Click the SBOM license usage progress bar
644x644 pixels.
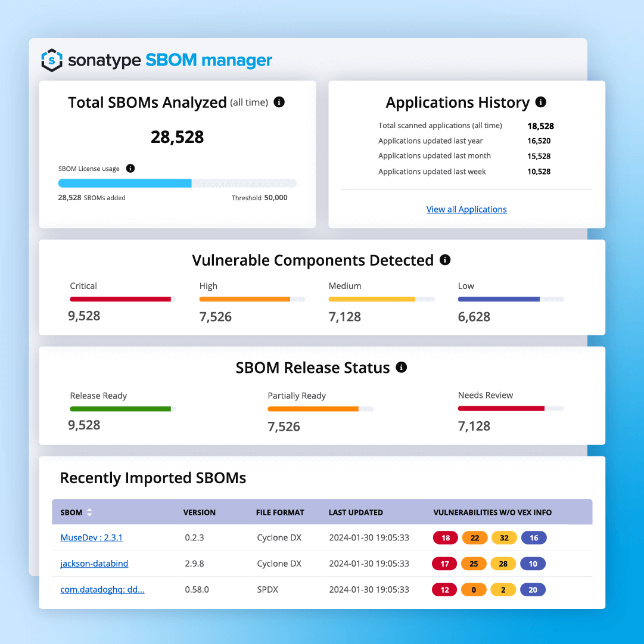(178, 183)
